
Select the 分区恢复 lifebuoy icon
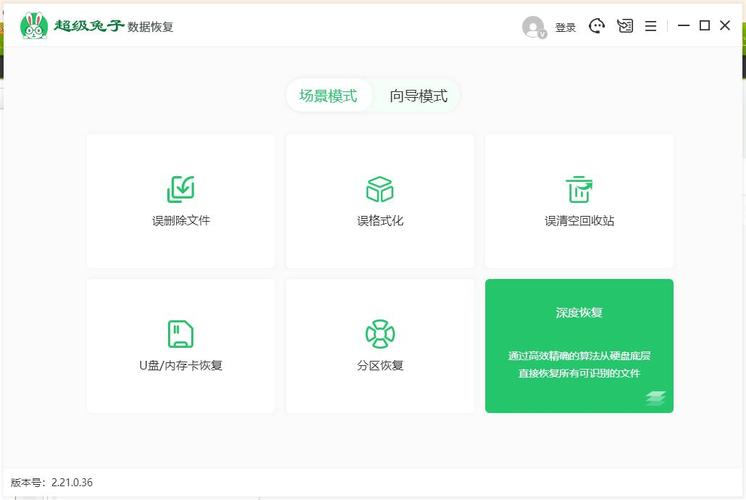380,333
